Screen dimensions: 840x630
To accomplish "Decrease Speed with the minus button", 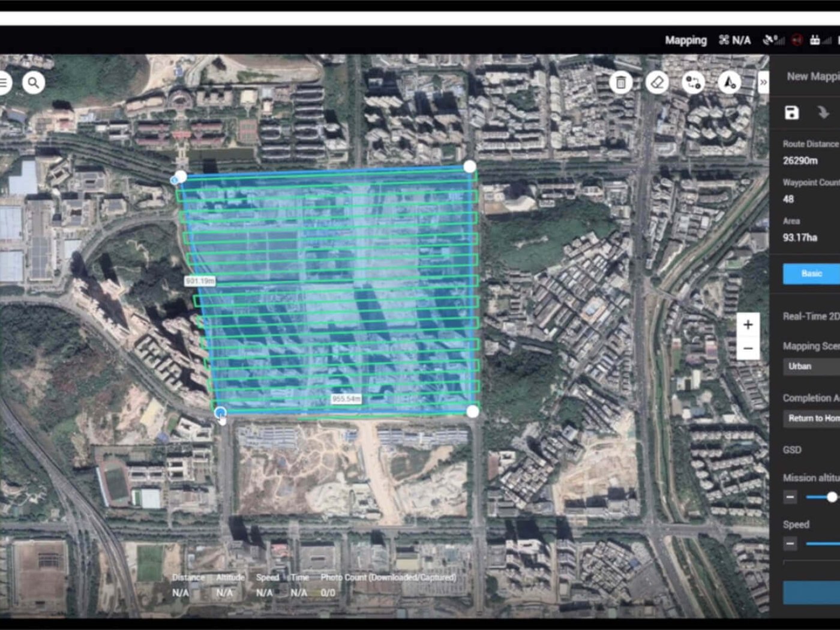I will click(790, 544).
